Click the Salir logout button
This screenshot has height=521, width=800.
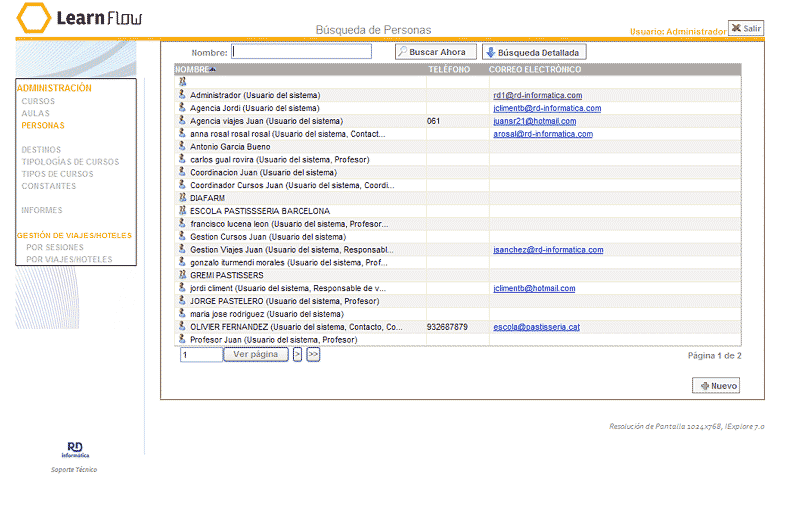(746, 28)
